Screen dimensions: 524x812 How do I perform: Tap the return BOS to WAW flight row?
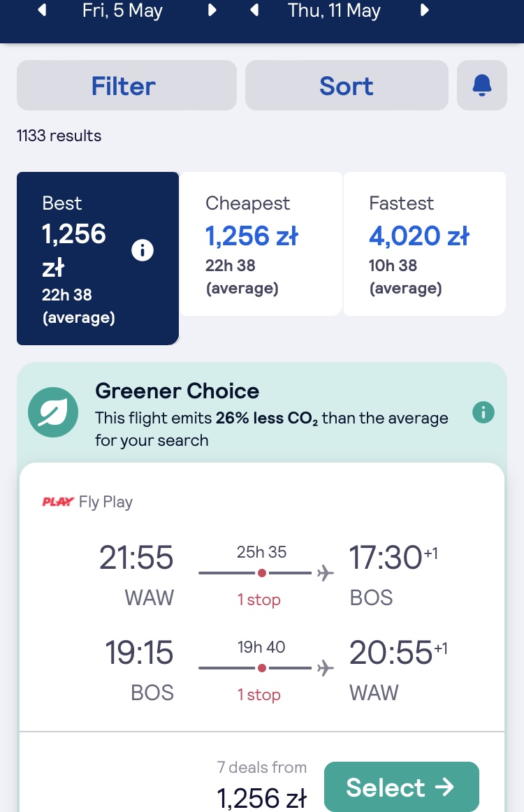pos(261,669)
